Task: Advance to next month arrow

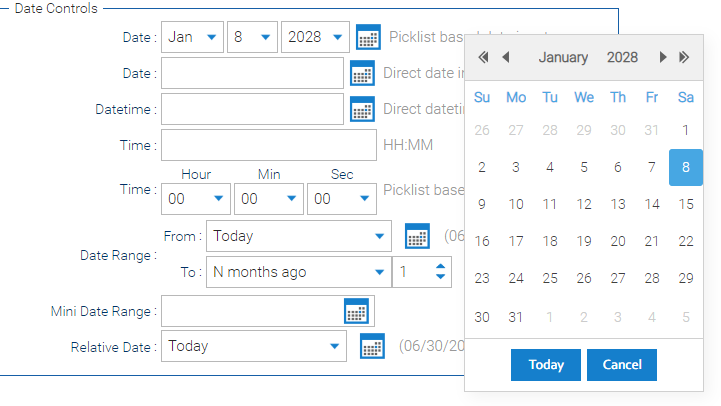Action: [663, 57]
